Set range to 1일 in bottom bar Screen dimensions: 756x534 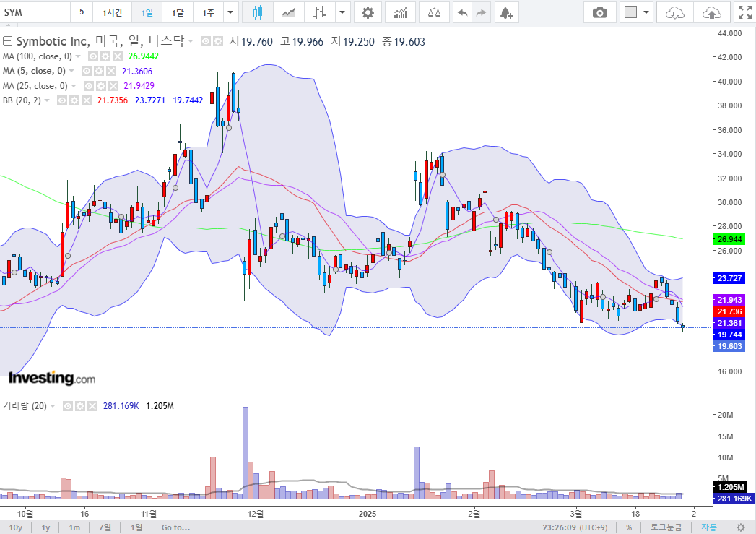click(136, 527)
